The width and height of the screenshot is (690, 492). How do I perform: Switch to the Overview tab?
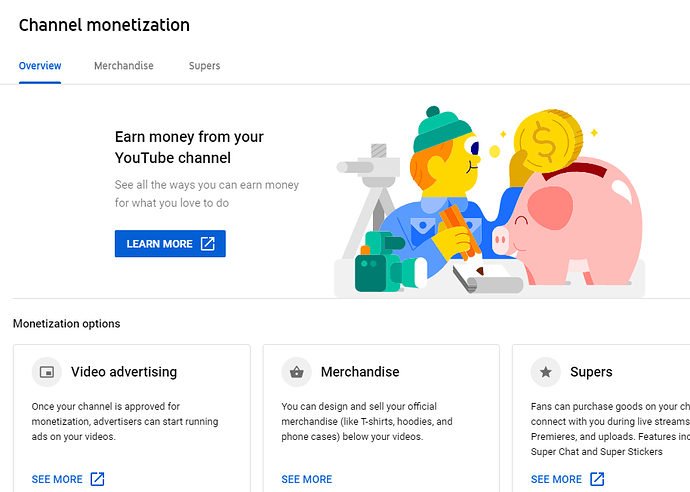point(40,66)
